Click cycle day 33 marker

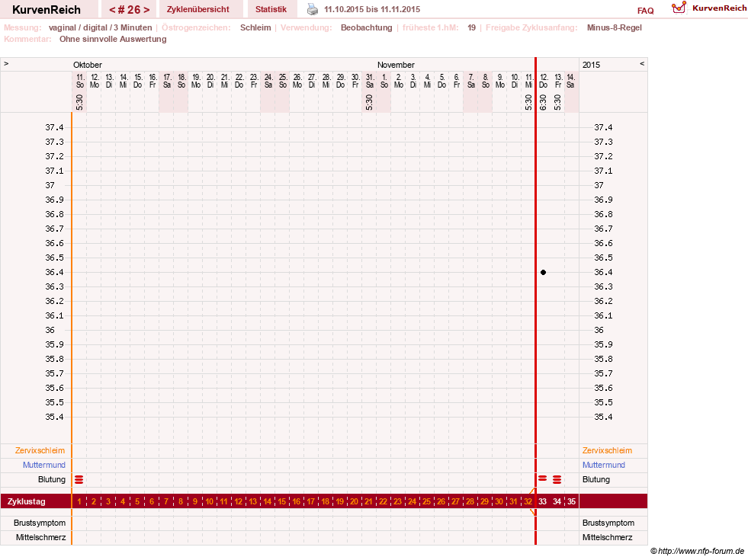point(542,501)
